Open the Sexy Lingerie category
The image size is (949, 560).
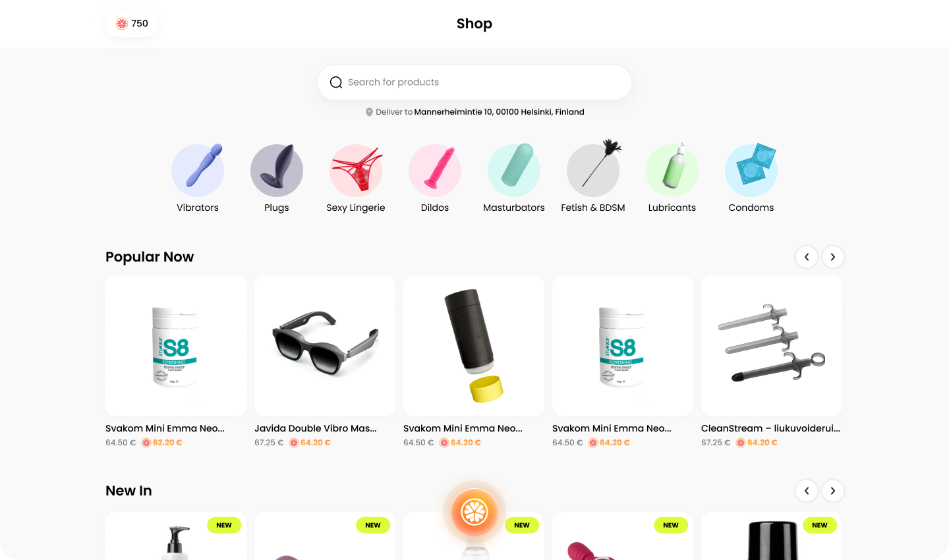point(356,178)
